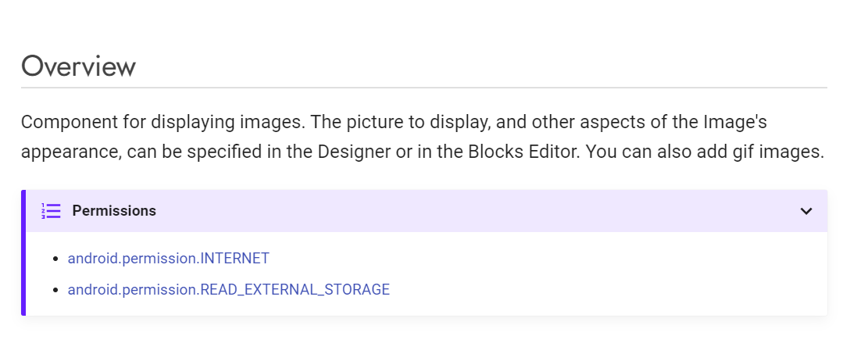Screen dimensions: 868x354
Task: Open the android.permission.READ_EXTERNAL_STORAGE link
Action: tap(229, 289)
